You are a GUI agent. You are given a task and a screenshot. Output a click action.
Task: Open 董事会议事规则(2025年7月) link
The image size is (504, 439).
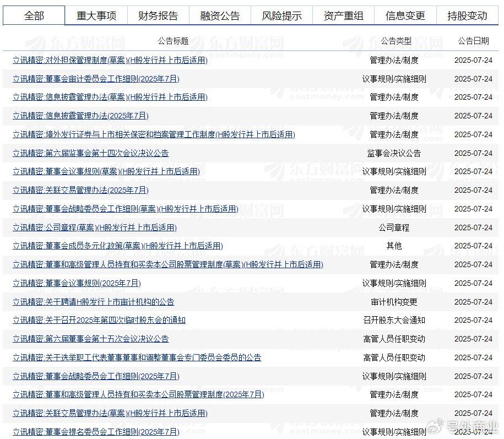(77, 283)
